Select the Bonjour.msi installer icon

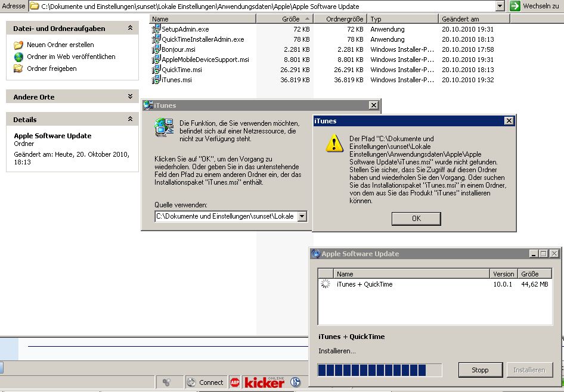point(156,49)
